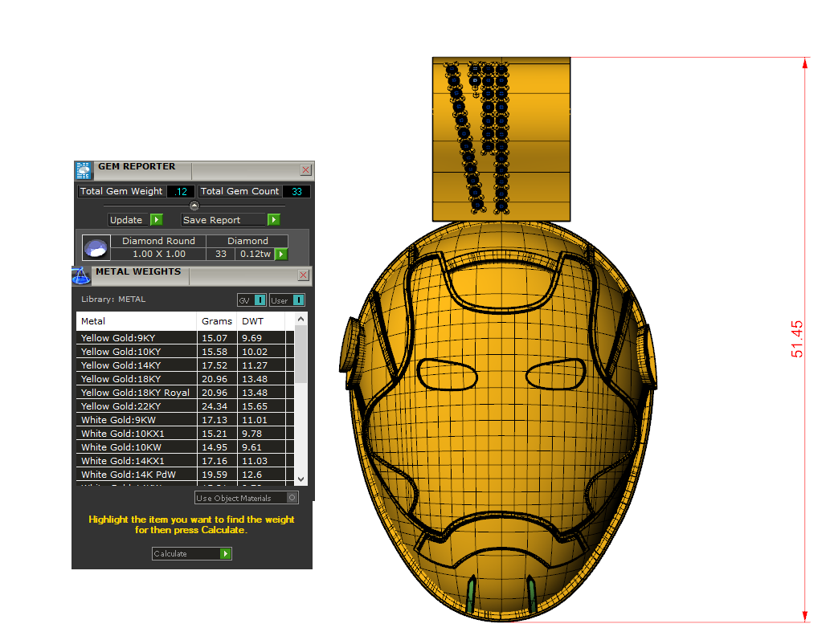The width and height of the screenshot is (830, 644).
Task: Enable Use Object Materials option
Action: tap(292, 498)
